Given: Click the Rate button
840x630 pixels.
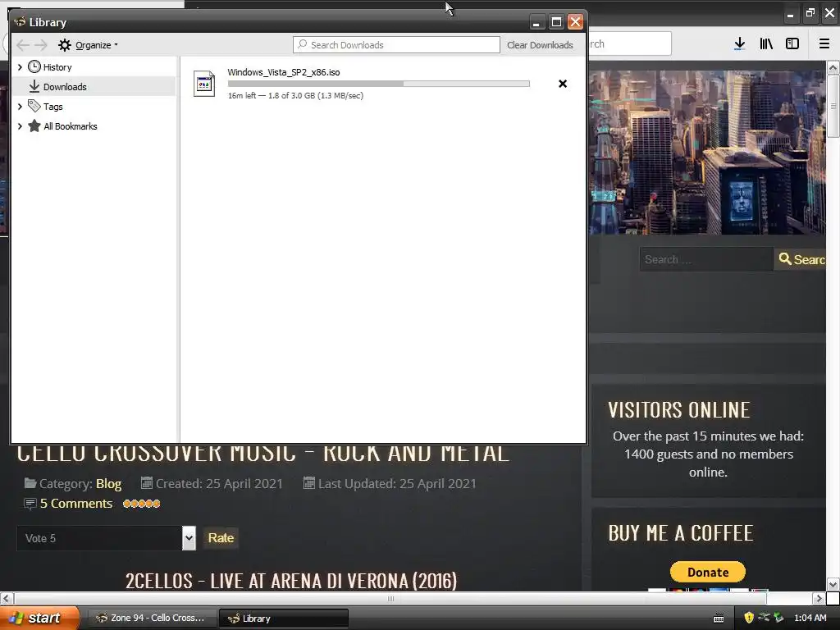Looking at the screenshot, I should pos(221,538).
